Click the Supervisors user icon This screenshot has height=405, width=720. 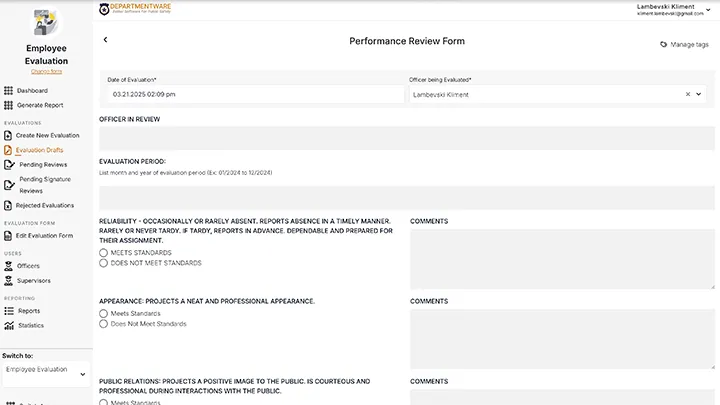click(9, 280)
